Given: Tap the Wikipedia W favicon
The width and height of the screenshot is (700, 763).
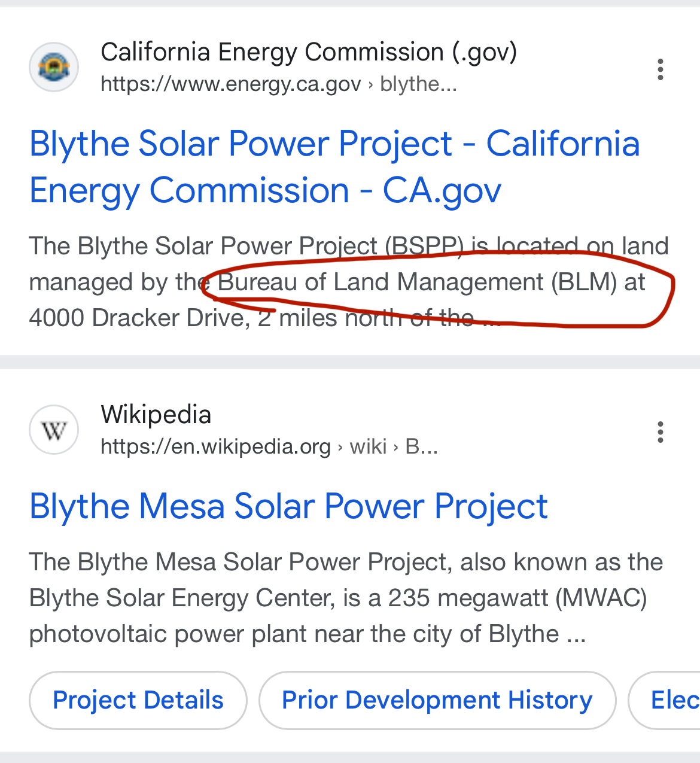Looking at the screenshot, I should point(54,430).
